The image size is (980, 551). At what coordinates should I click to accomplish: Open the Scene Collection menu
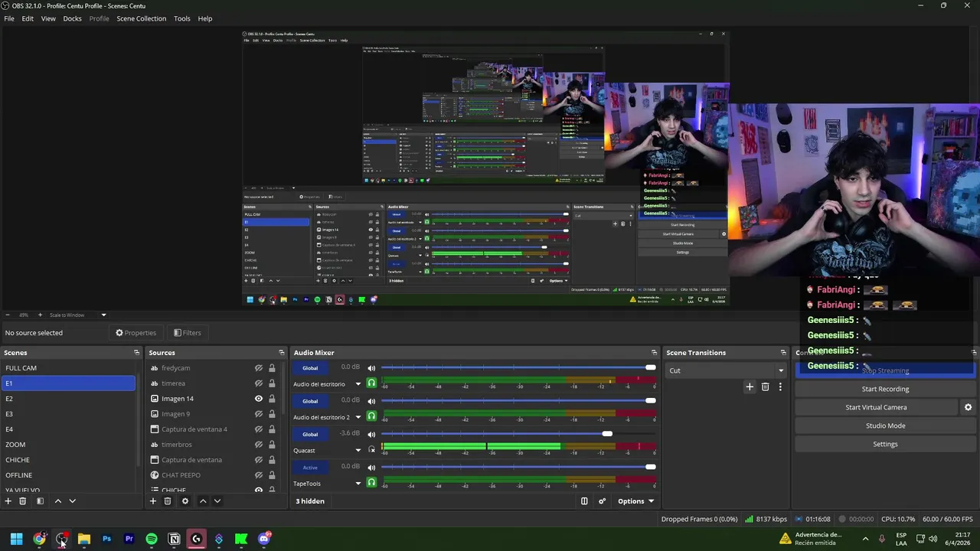(x=141, y=18)
